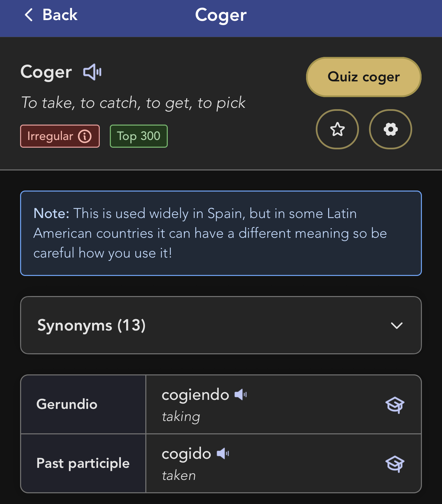Tap the Irregular label text
This screenshot has width=442, height=504.
click(50, 136)
